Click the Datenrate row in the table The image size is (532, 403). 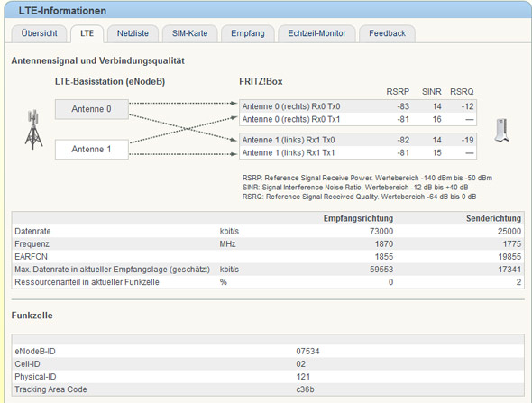pos(268,231)
